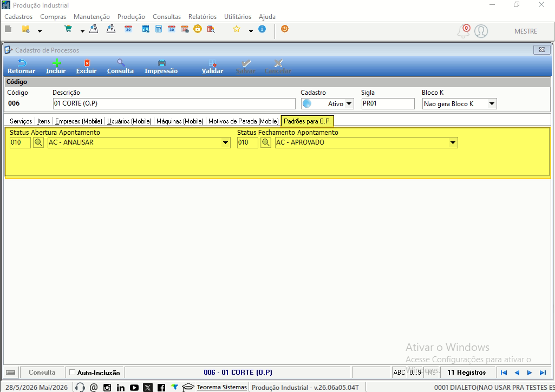
Task: Expand the arrow next to yellow box icon
Action: click(x=40, y=31)
